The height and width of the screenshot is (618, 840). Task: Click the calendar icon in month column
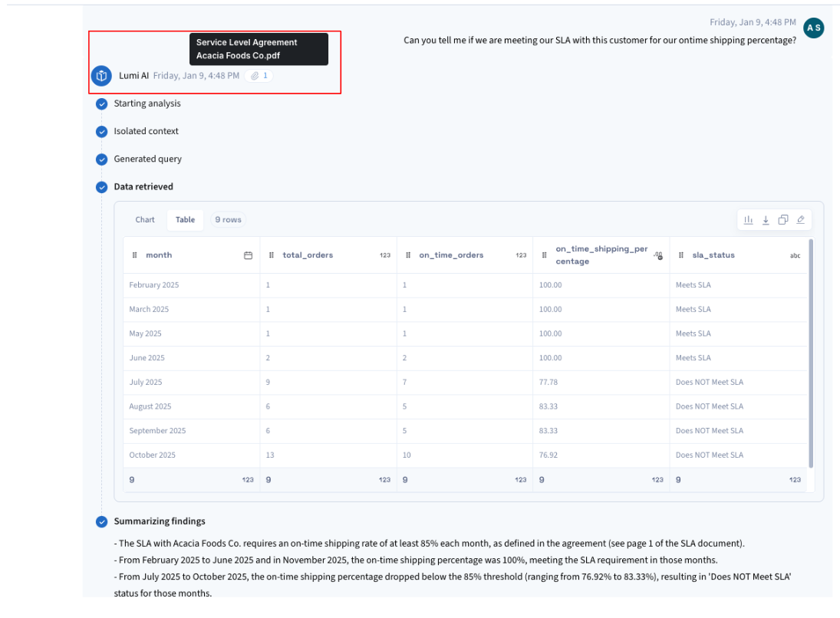(248, 255)
